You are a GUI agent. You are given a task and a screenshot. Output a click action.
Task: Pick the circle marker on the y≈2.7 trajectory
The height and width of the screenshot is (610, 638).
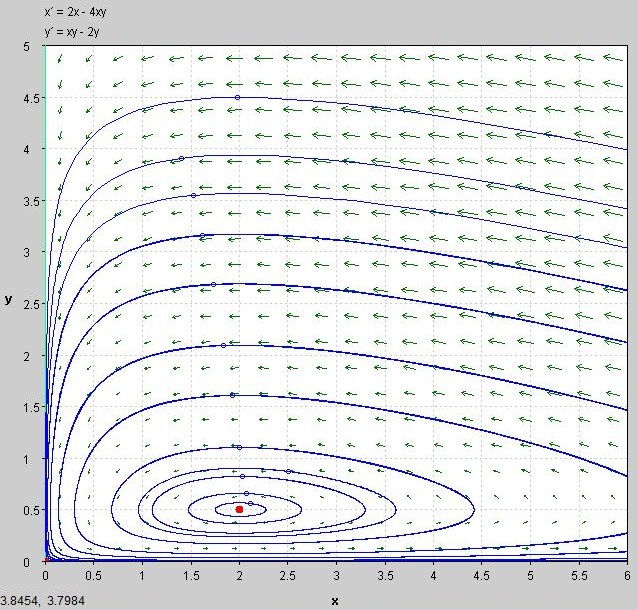213,285
